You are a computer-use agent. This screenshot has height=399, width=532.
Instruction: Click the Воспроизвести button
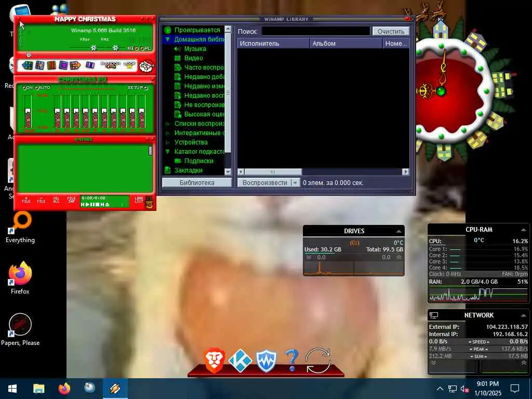264,182
